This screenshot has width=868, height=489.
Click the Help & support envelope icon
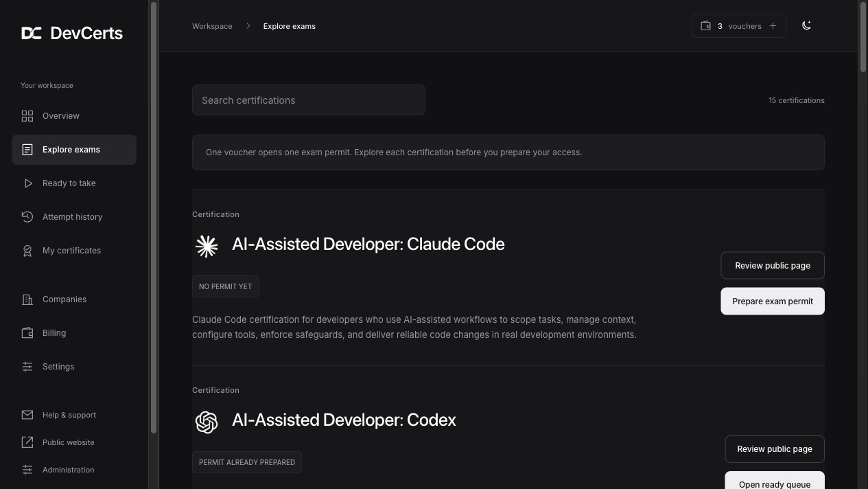[x=27, y=415]
